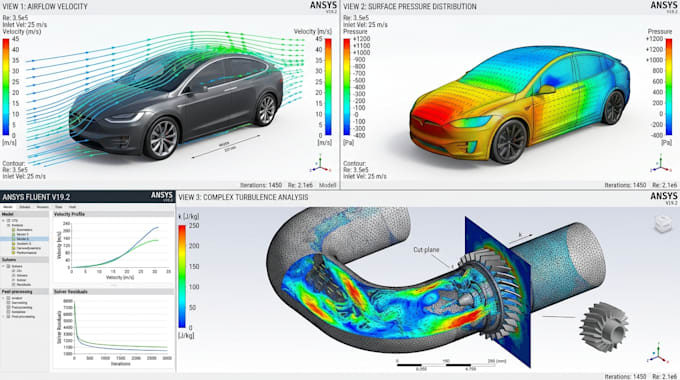
Task: Click the 'VIEW 1: AIRFLOW VELOCITY' title
Action: tap(45, 7)
